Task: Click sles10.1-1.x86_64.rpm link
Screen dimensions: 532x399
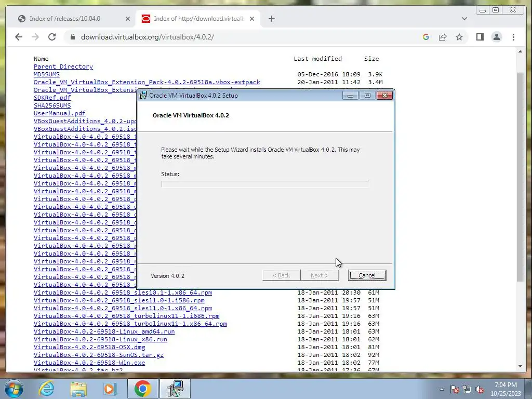Action: click(x=123, y=292)
